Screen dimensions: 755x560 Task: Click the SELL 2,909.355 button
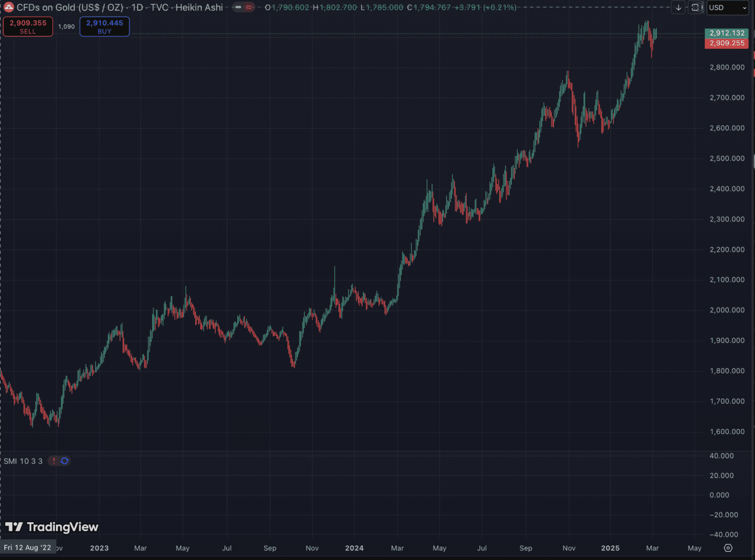click(28, 26)
